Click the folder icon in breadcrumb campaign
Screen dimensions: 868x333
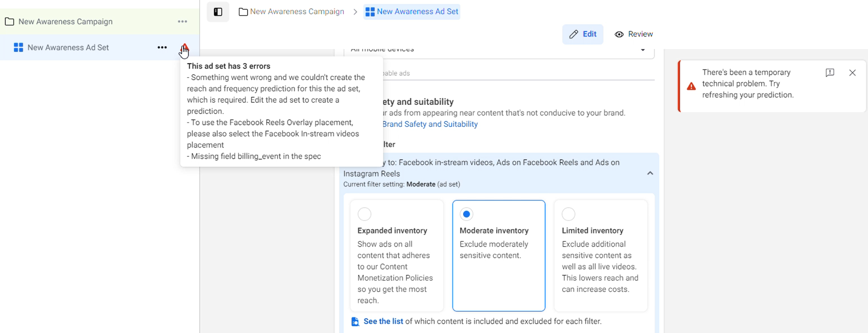pyautogui.click(x=243, y=12)
